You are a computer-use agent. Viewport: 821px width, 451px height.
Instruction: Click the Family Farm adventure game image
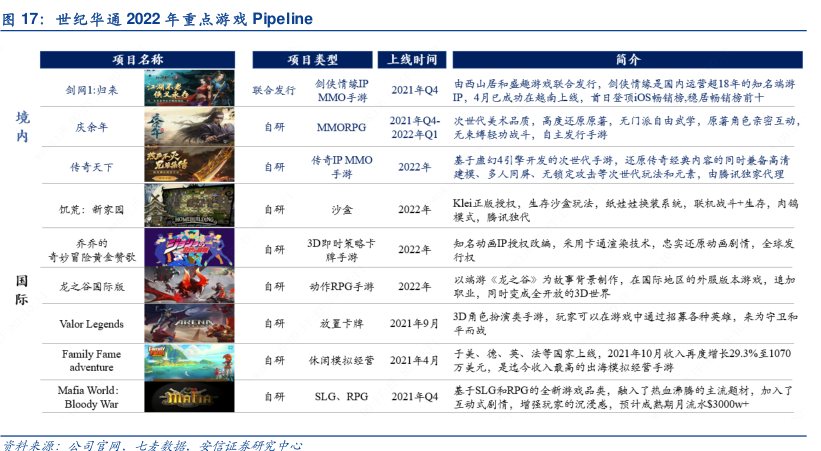[x=190, y=360]
